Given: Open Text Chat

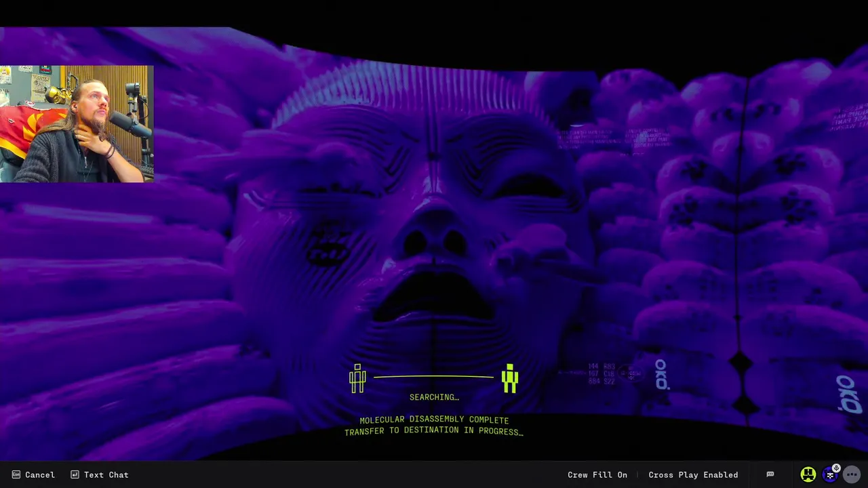Looking at the screenshot, I should tap(99, 475).
